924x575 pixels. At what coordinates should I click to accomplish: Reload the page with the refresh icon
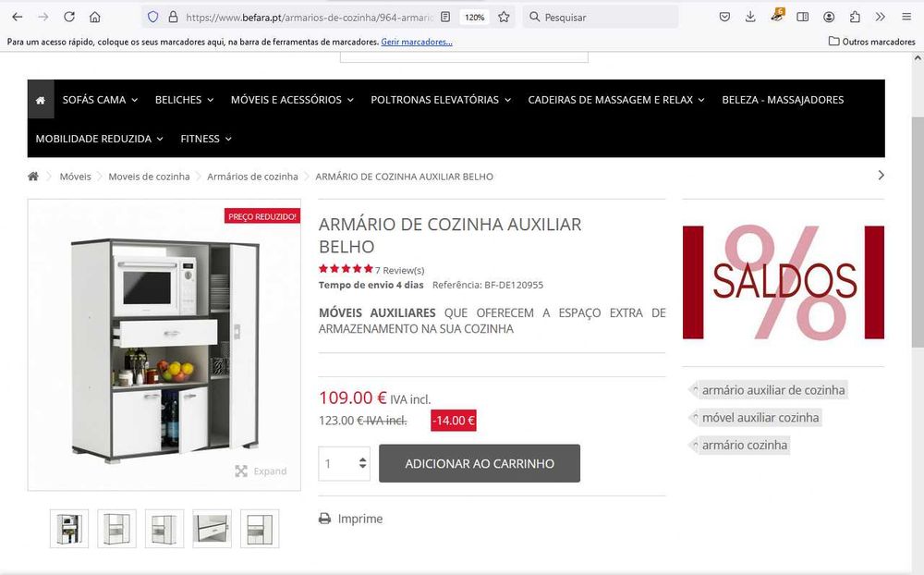pyautogui.click(x=69, y=18)
